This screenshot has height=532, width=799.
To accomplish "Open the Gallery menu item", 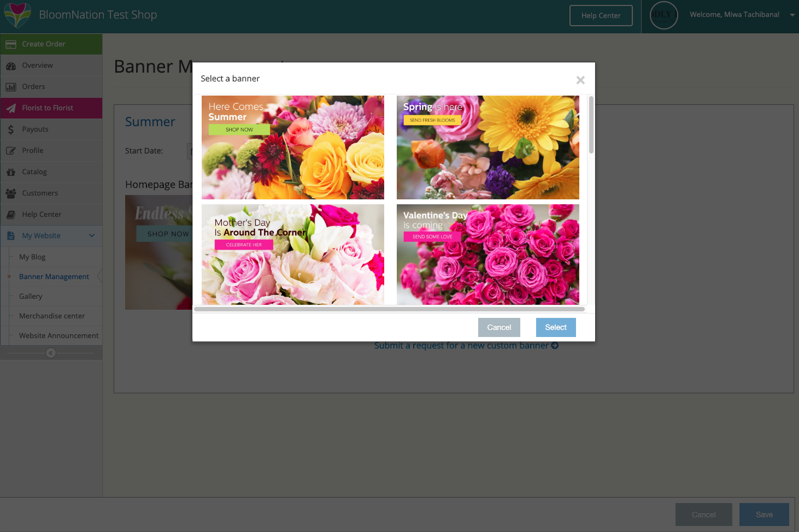I will [31, 296].
